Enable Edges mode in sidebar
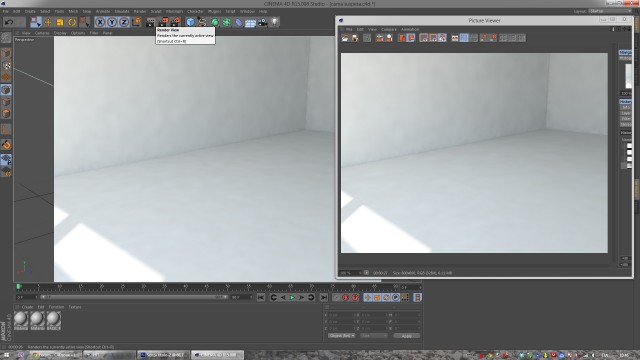 click(x=6, y=102)
